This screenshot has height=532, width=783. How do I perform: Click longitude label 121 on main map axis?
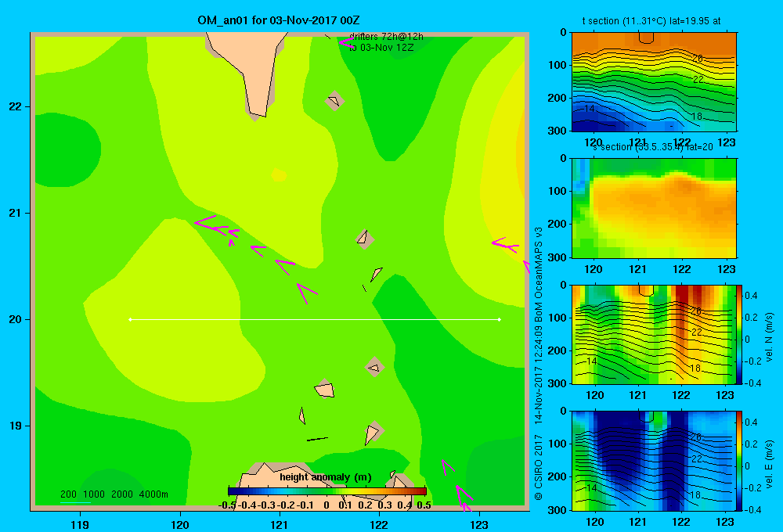click(x=280, y=525)
